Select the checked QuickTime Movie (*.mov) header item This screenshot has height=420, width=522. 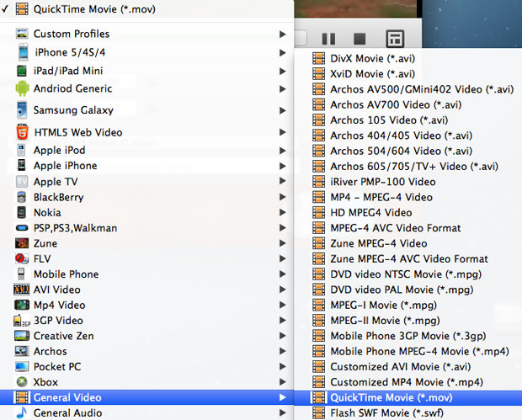(146, 9)
